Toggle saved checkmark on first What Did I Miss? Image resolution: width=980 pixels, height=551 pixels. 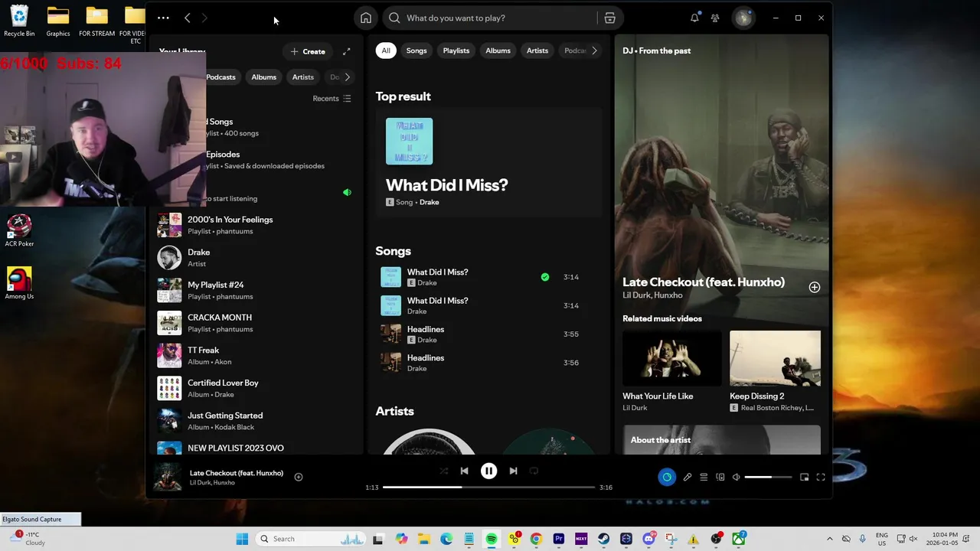545,277
